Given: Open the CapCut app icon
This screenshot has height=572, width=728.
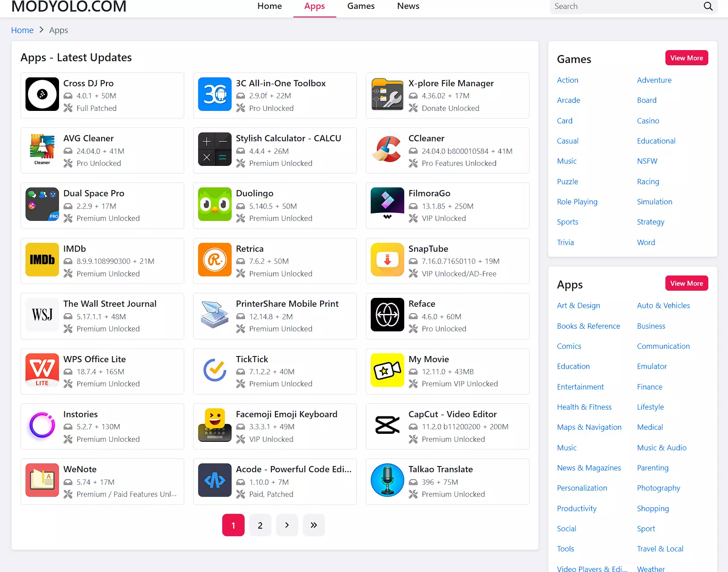Looking at the screenshot, I should pos(387,425).
